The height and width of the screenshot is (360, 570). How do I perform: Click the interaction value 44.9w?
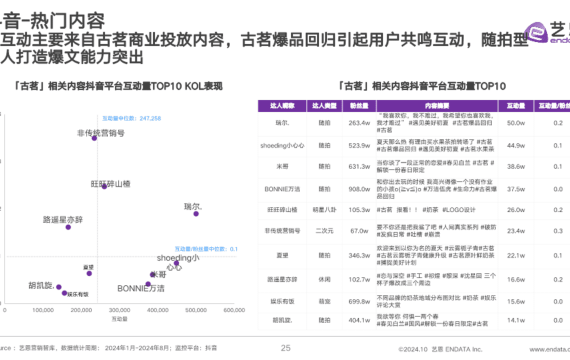[x=516, y=145]
